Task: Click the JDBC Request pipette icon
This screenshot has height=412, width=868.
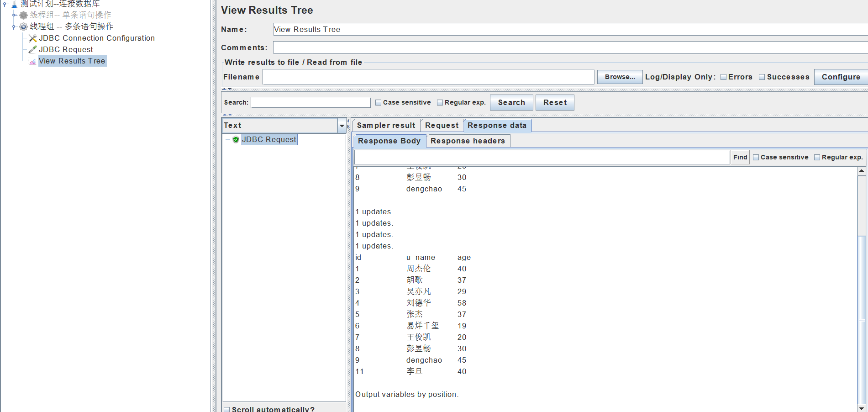Action: [33, 50]
